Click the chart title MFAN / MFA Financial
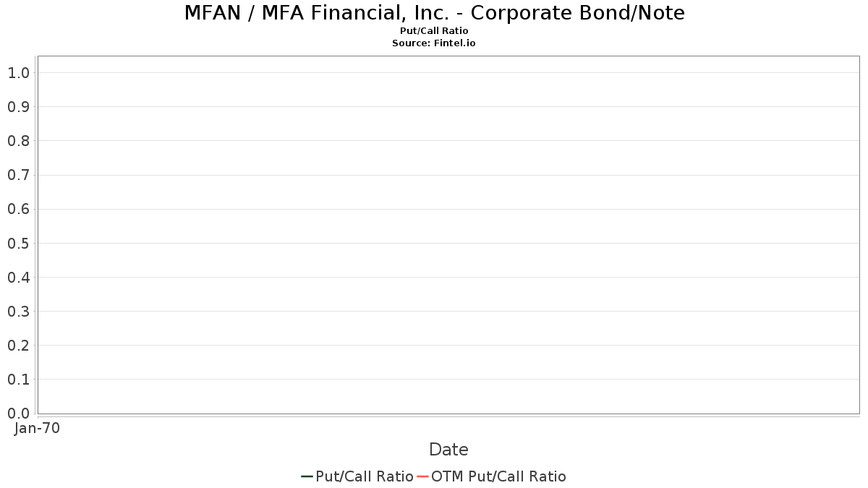 click(434, 12)
